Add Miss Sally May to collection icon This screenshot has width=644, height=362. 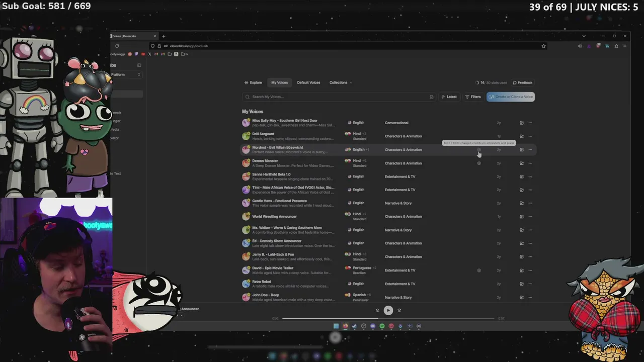pyautogui.click(x=521, y=123)
